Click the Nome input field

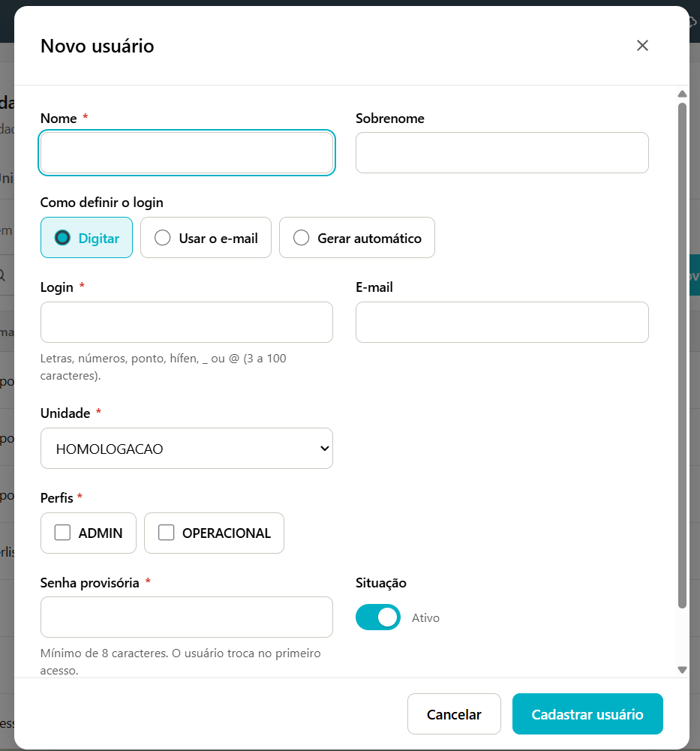(x=187, y=153)
